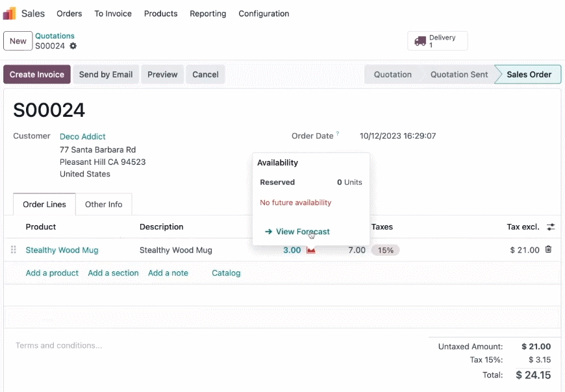Click the Sales app logo icon
Image resolution: width=565 pixels, height=392 pixels.
point(9,14)
